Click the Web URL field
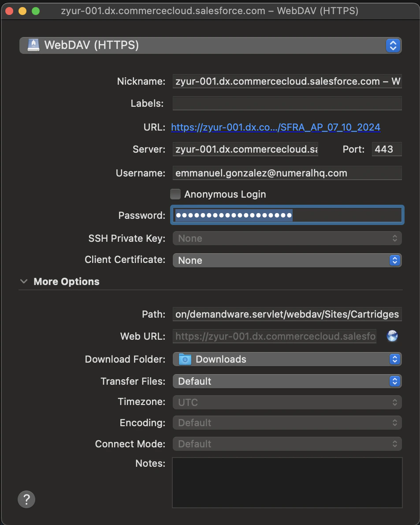The image size is (420, 525). (x=274, y=336)
